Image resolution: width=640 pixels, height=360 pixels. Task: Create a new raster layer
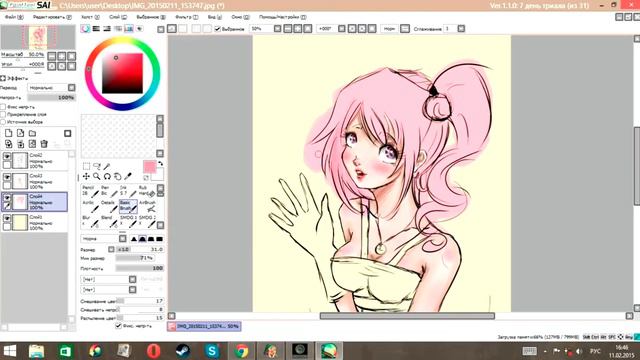[9, 133]
